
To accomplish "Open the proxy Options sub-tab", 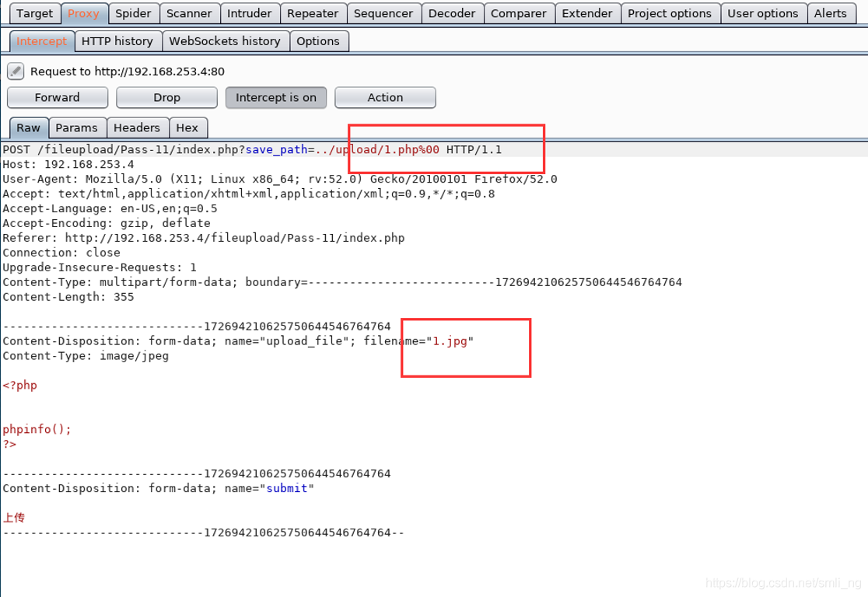I will pyautogui.click(x=318, y=41).
